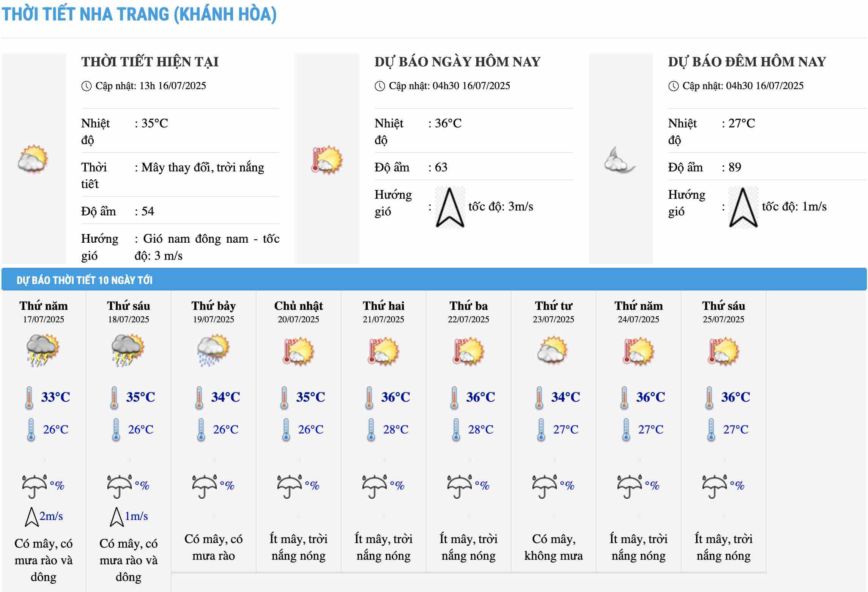Click low temperature thermometer icon for 25/07/2025
This screenshot has height=592, width=868.
[711, 430]
